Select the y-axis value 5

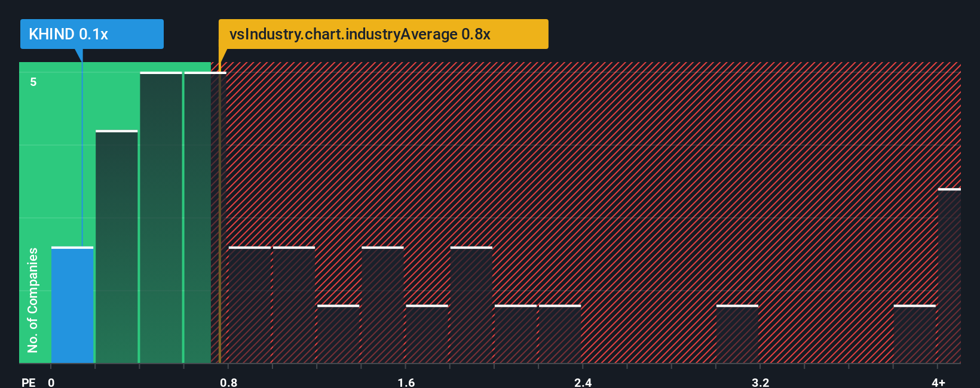point(33,82)
